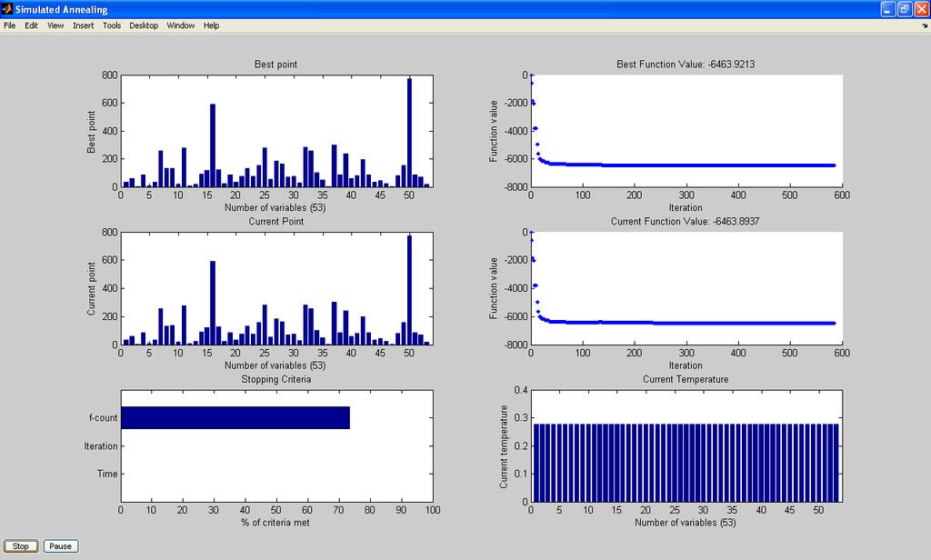Open the Desktop menu
This screenshot has height=560, width=931.
[144, 25]
